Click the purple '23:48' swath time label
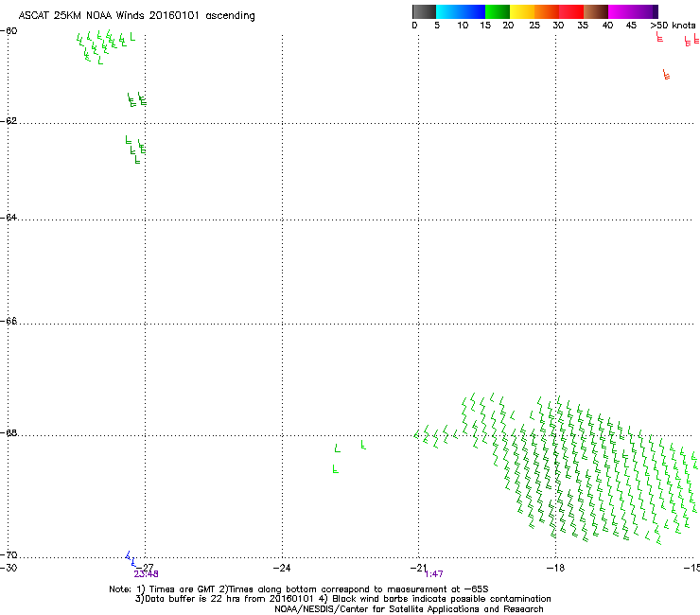700x615 pixels. (146, 574)
